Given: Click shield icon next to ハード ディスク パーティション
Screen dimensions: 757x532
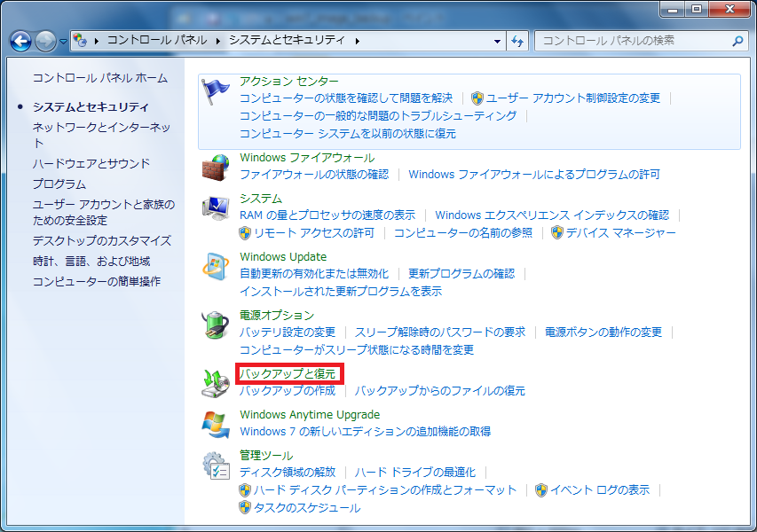Looking at the screenshot, I should coord(245,490).
